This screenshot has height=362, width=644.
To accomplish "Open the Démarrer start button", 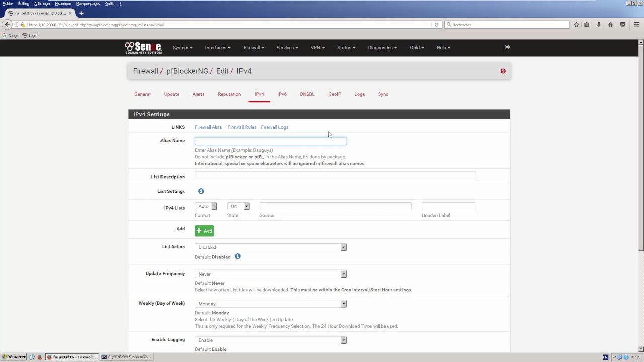I will (14, 357).
